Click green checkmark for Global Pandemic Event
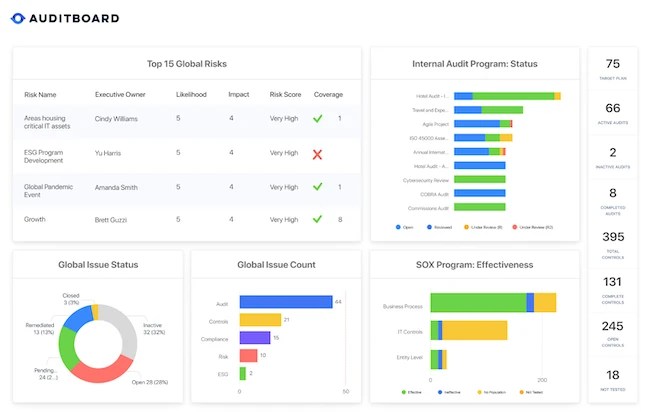Viewport: 650px width, 412px height. [318, 187]
